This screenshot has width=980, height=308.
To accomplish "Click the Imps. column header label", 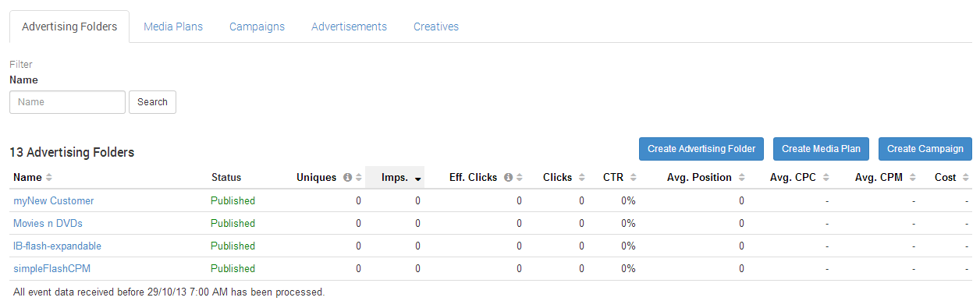I will pos(395,178).
